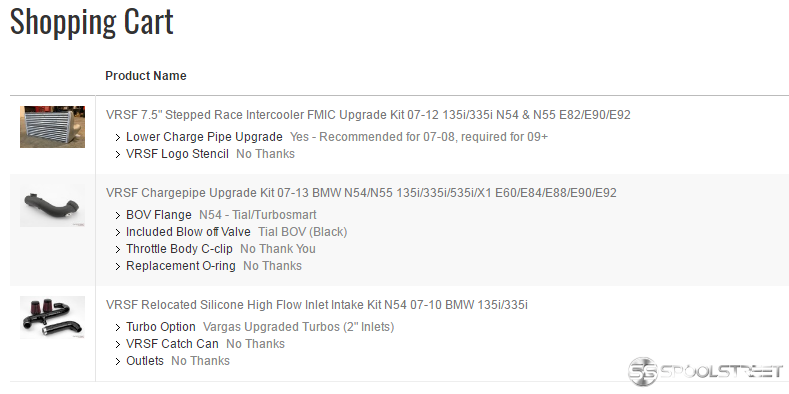Click the SpoolStreet logo watermark
The image size is (789, 394).
tap(705, 371)
